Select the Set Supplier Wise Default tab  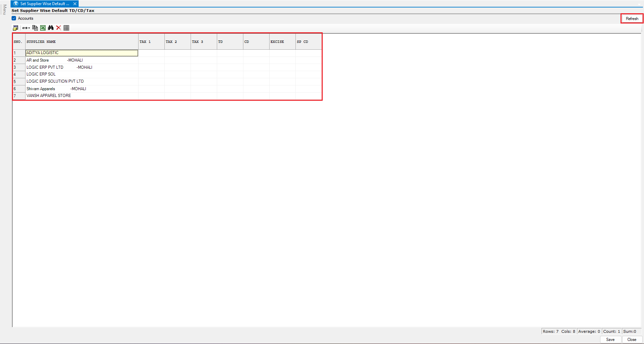click(x=44, y=4)
